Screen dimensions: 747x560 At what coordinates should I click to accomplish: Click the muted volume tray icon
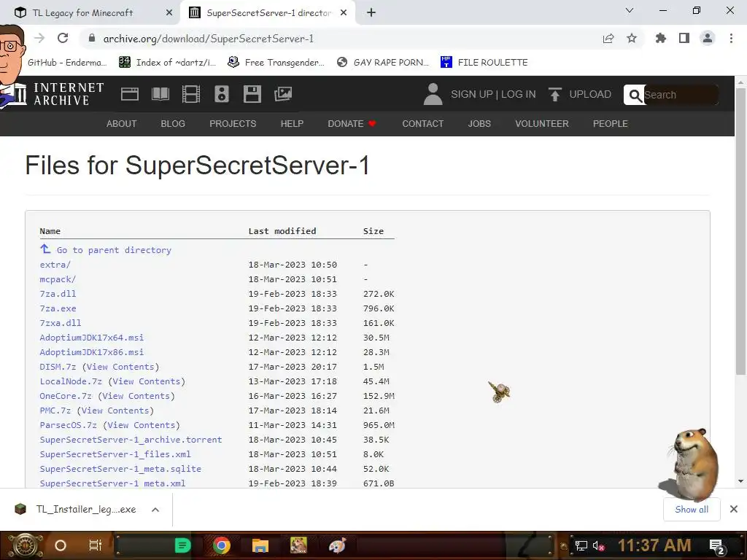(x=599, y=545)
